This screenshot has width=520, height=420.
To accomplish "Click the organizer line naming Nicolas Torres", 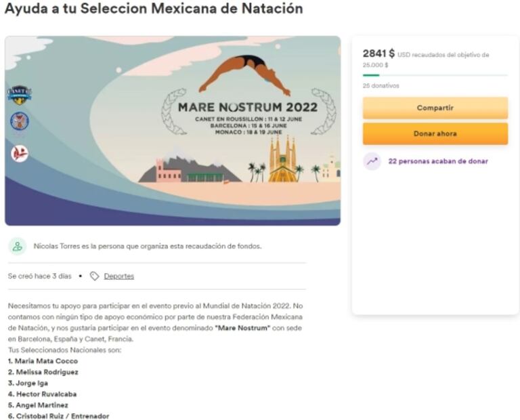I will 148,247.
